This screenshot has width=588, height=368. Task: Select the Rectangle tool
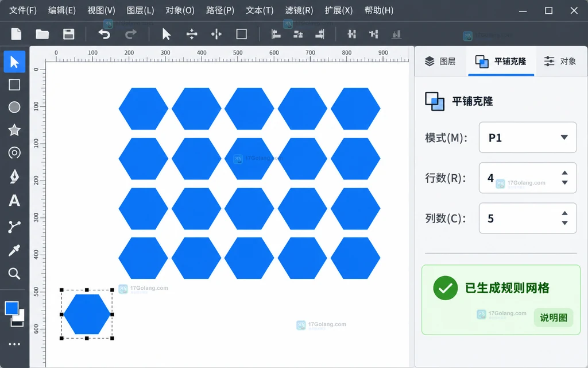14,85
